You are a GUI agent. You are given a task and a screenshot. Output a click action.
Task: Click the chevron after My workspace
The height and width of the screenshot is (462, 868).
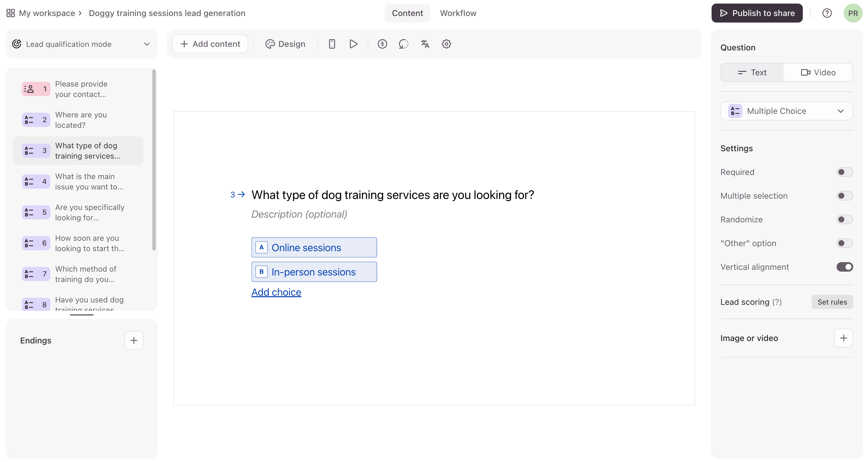pyautogui.click(x=80, y=13)
